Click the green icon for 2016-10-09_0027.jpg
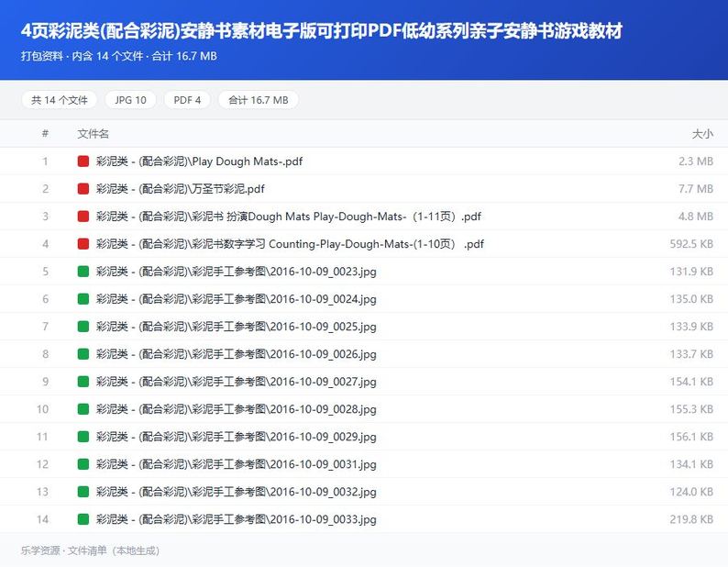728x567 pixels. 83,382
